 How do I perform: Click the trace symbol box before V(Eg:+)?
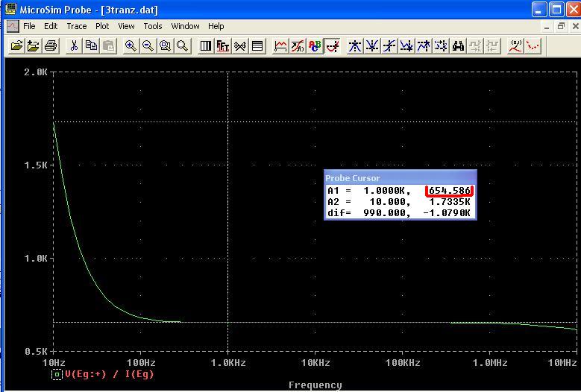tap(57, 374)
